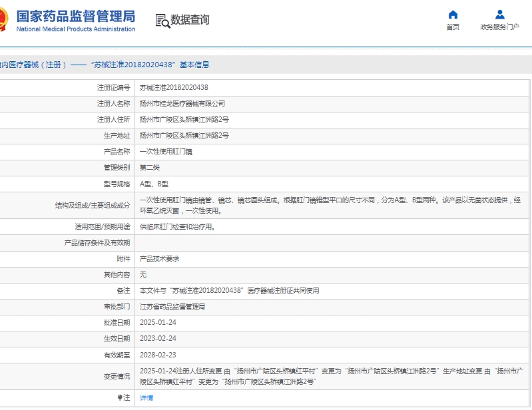Click the 产品名称 row label
Image resolution: width=532 pixels, height=410 pixels.
pos(117,152)
